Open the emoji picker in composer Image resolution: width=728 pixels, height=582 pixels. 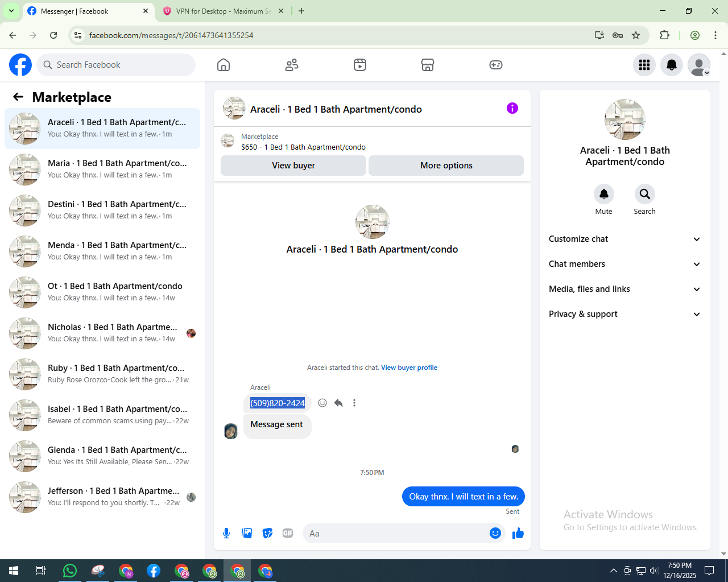pyautogui.click(x=495, y=533)
